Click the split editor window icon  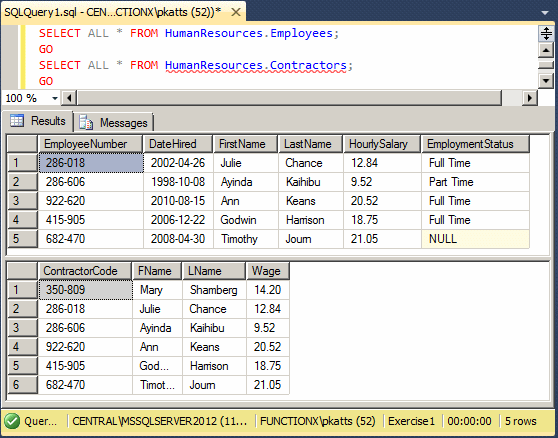coord(546,33)
